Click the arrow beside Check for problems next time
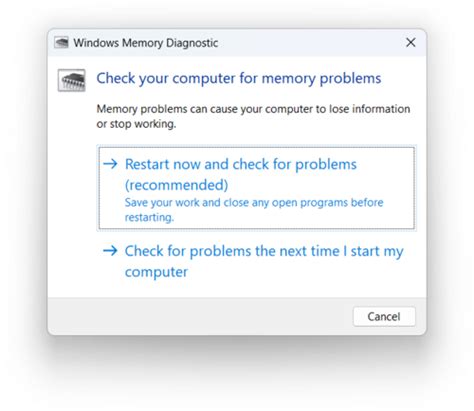Viewport: 474px width, 411px height. click(x=110, y=250)
